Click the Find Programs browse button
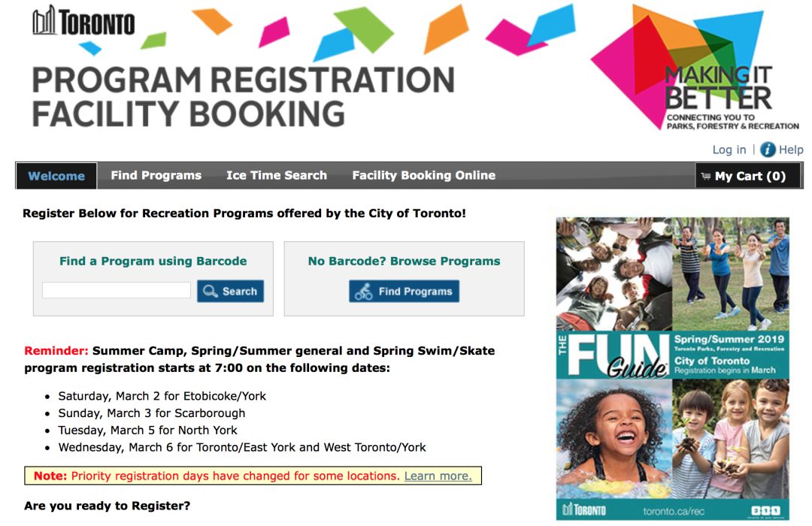 coord(404,291)
